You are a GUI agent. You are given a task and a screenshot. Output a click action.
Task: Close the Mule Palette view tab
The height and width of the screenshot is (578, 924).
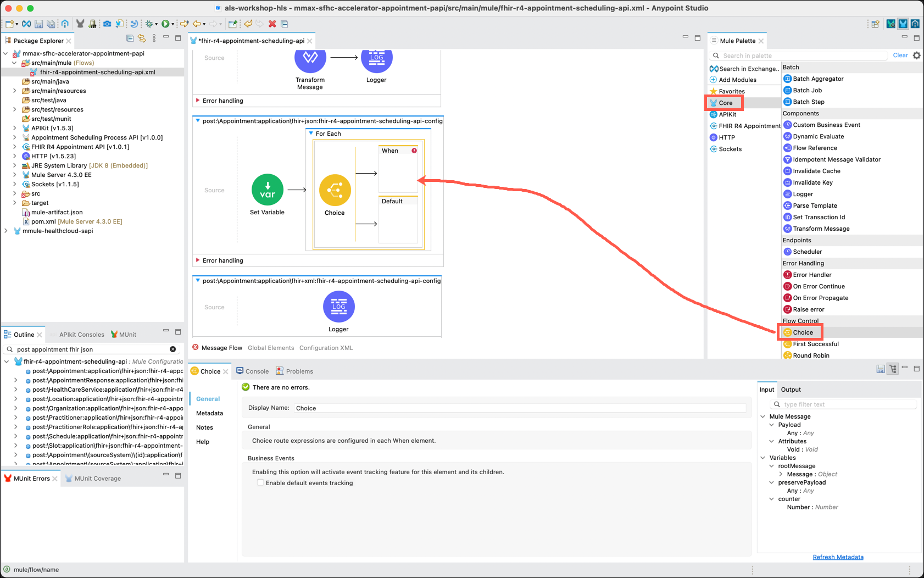point(761,41)
